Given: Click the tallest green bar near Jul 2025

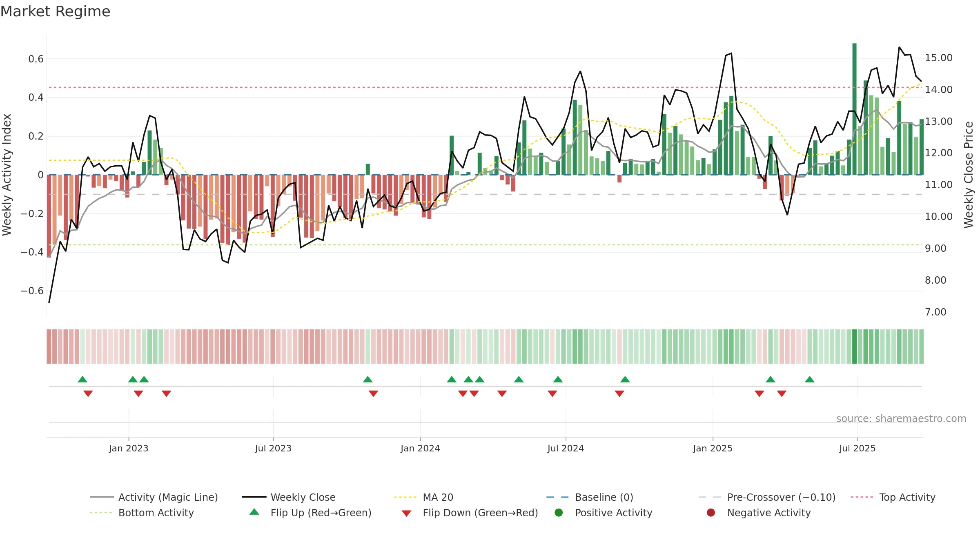Looking at the screenshot, I should 854,109.
